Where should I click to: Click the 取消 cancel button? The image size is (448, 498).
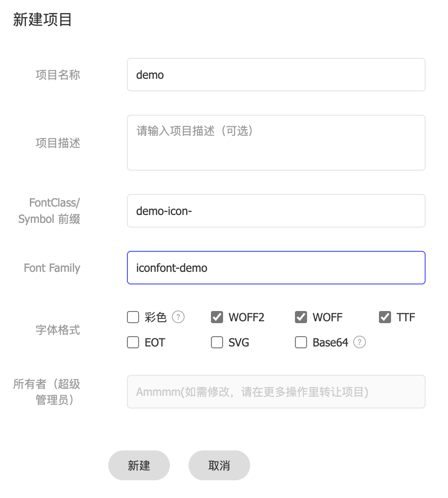pyautogui.click(x=219, y=465)
